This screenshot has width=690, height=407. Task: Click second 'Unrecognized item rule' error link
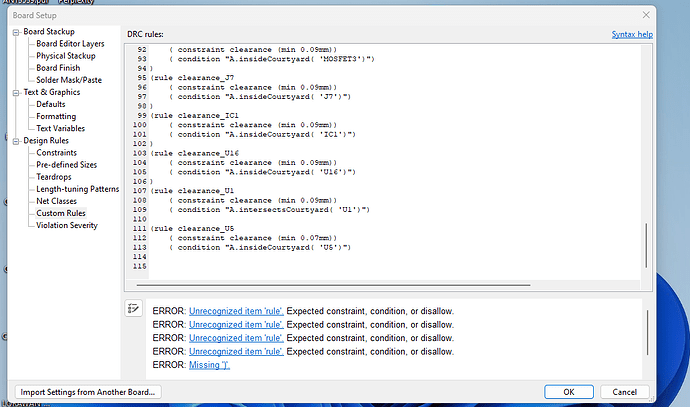tap(236, 325)
